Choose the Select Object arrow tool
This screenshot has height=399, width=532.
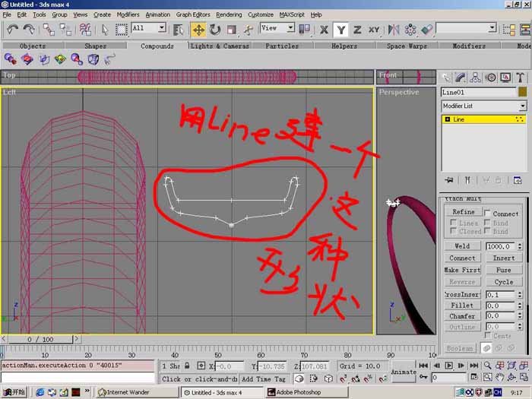pos(105,30)
